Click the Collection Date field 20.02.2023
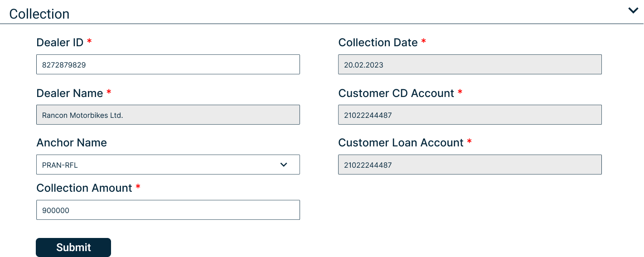Viewport: 644px width, 257px height. [470, 64]
